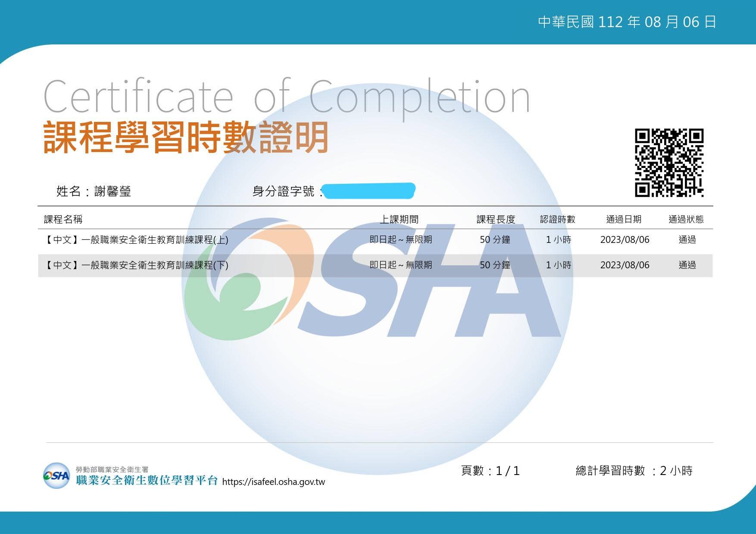Image resolution: width=756 pixels, height=534 pixels.
Task: Select the 一般職業安全衛生教育訓練課程(上) course row
Action: [x=136, y=240]
